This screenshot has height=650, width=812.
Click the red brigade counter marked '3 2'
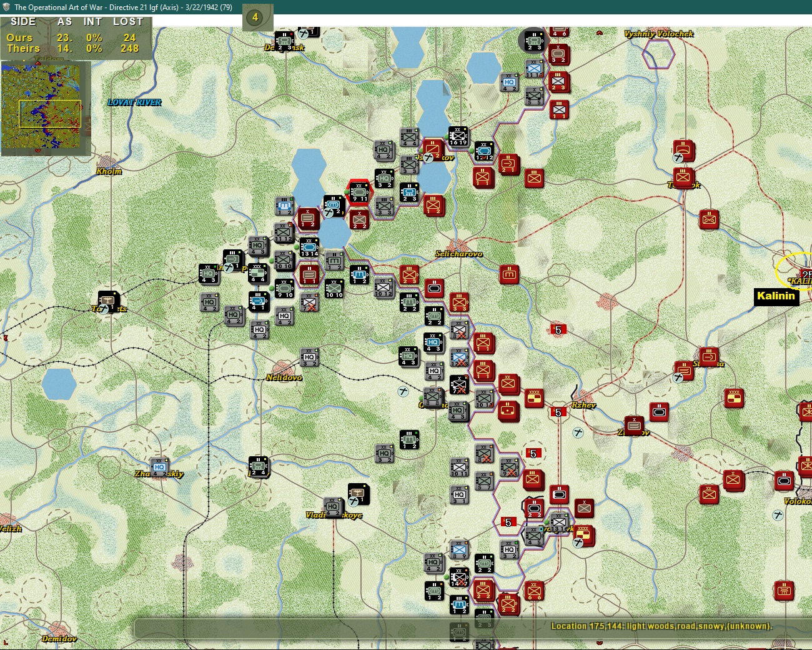click(558, 54)
